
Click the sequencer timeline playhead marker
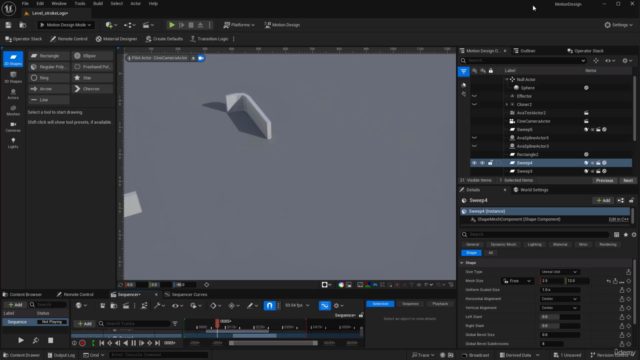coord(217,323)
